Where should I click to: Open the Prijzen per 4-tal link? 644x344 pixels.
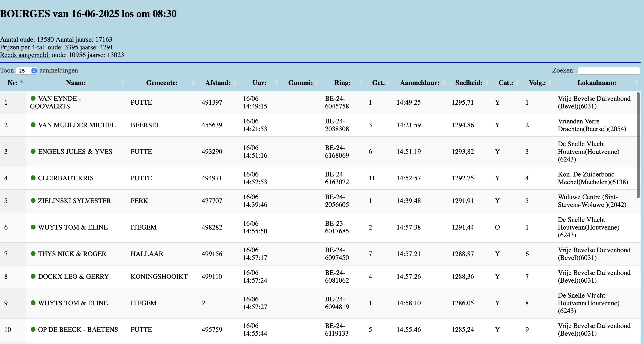(23, 47)
